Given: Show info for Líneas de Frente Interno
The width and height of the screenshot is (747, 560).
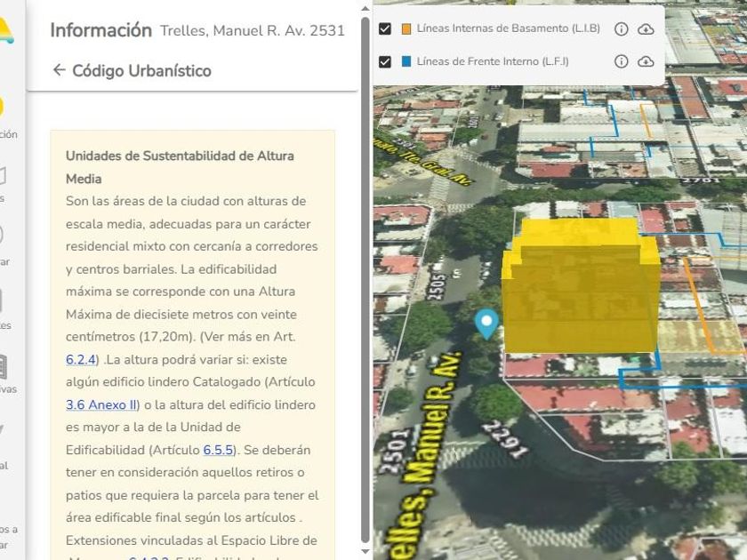Looking at the screenshot, I should click(x=621, y=61).
